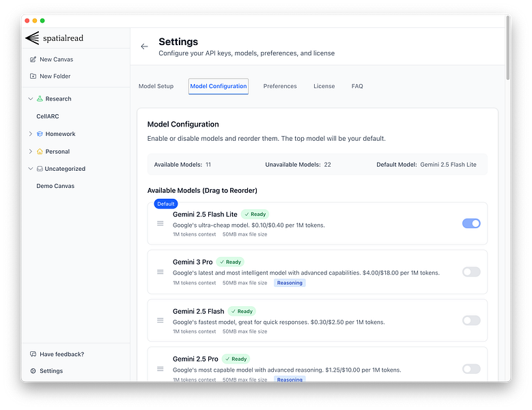Select the Personal folder label
This screenshot has width=532, height=410.
(57, 152)
